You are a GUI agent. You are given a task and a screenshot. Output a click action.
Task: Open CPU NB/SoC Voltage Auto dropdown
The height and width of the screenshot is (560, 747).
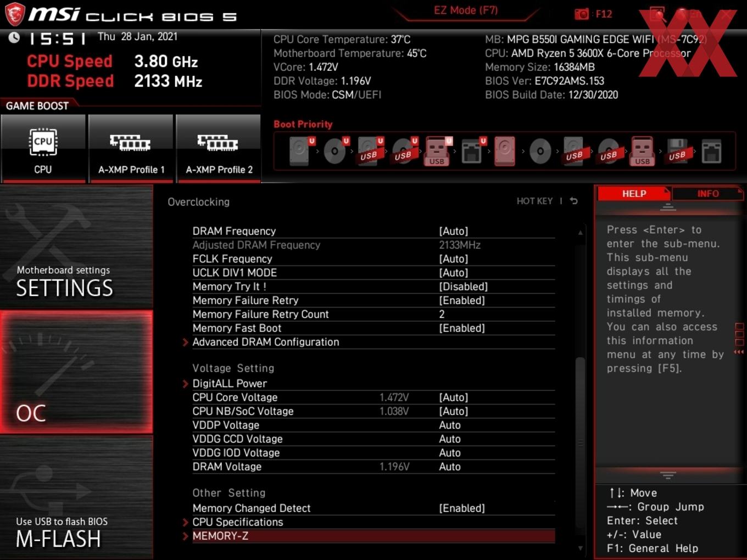[x=454, y=411]
